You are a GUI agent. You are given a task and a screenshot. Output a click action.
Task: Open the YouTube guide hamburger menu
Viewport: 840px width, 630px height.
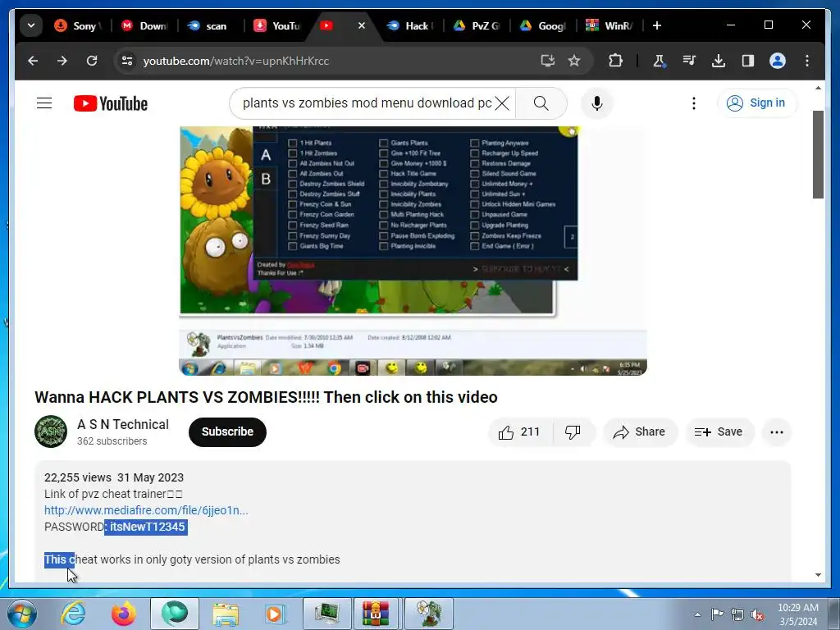[x=44, y=103]
